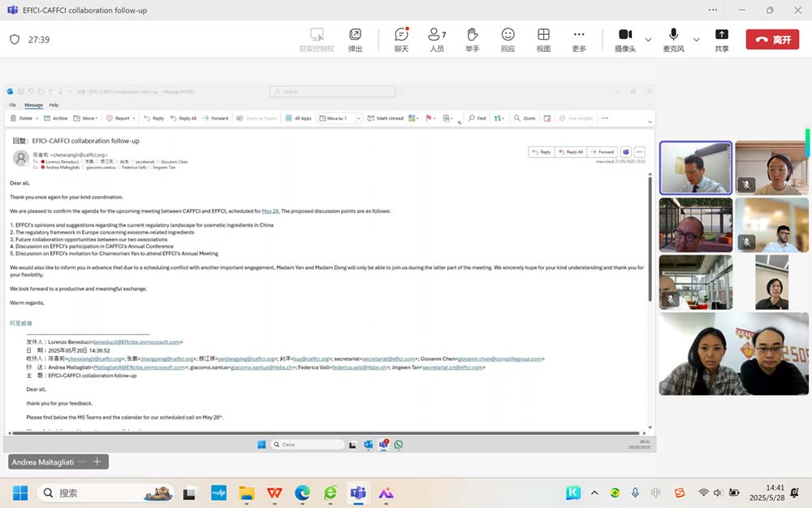This screenshot has width=812, height=508.
Task: Open the More actions menu
Action: click(x=579, y=39)
